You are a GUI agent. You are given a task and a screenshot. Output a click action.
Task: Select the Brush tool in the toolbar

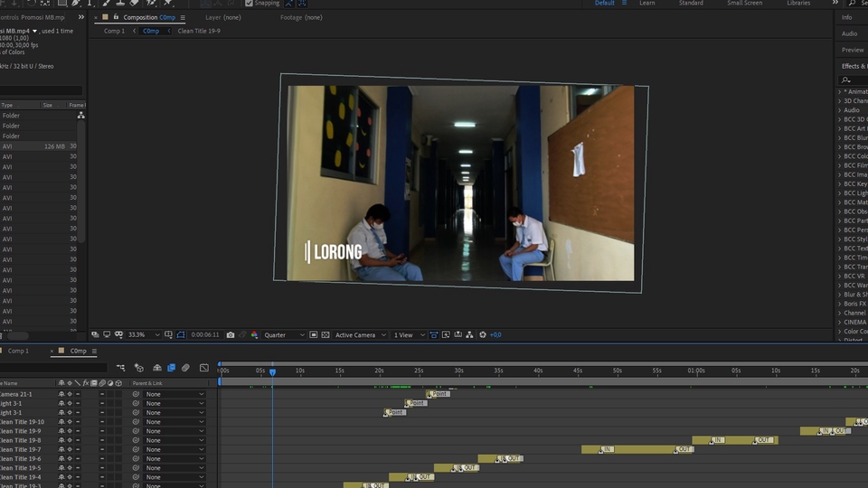pyautogui.click(x=107, y=3)
